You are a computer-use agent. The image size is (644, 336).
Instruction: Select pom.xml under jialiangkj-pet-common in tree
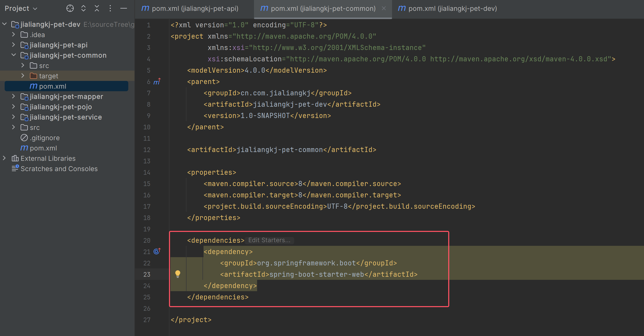coord(66,86)
